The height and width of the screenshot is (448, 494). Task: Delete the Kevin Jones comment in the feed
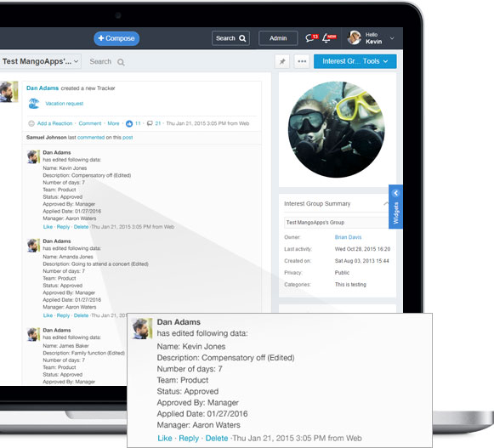[81, 227]
